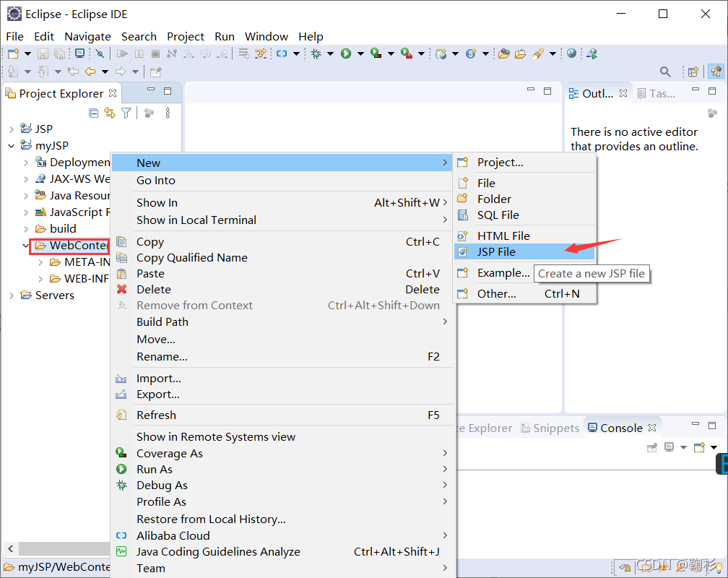Select the WebContent folder in tree
The width and height of the screenshot is (728, 578).
coord(71,246)
